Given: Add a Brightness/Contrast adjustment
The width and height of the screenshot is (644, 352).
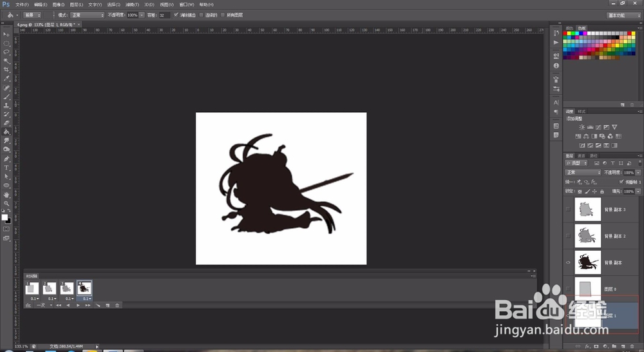Looking at the screenshot, I should (582, 127).
